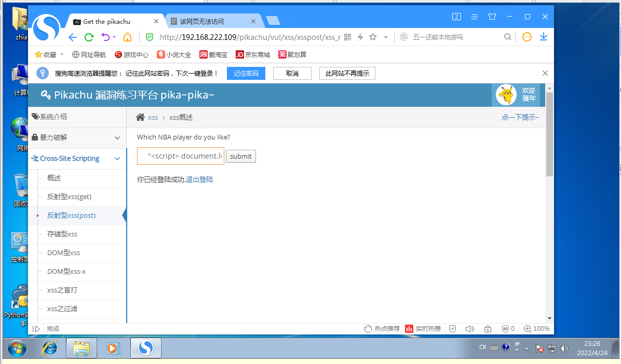Select the QR code icon in address bar
Screen dimensions: 621x364
(x=347, y=37)
